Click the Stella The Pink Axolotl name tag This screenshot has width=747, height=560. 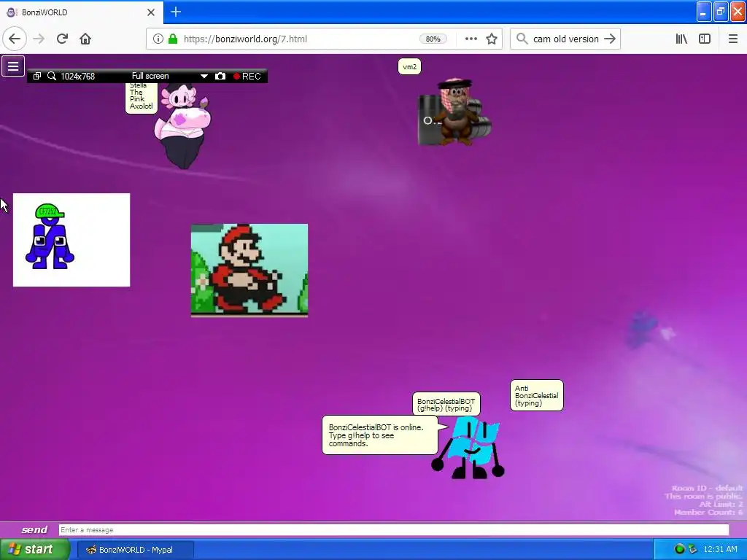point(142,97)
